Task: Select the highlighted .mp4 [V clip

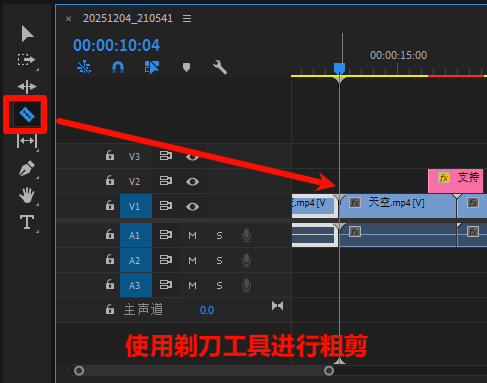Action: click(315, 206)
